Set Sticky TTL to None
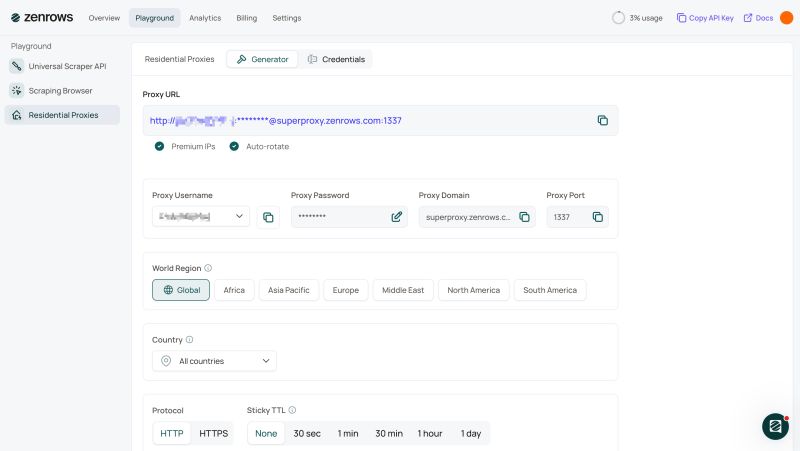The height and width of the screenshot is (451, 800). 266,433
